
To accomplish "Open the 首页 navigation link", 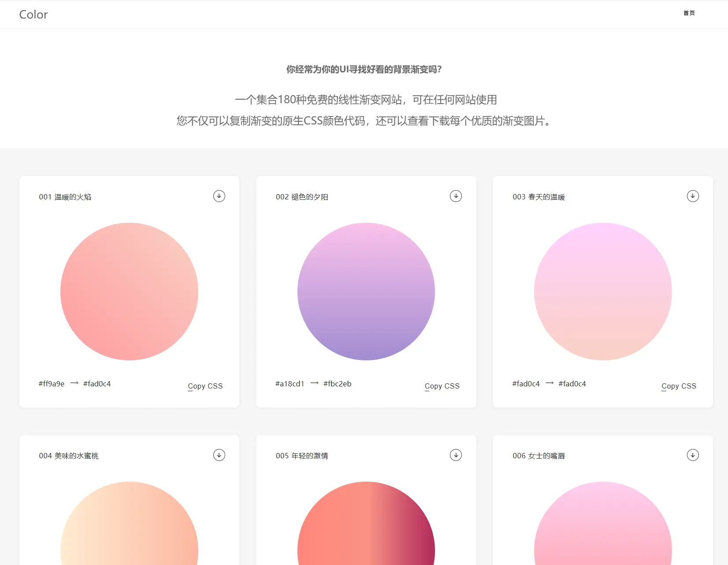I will [x=689, y=13].
